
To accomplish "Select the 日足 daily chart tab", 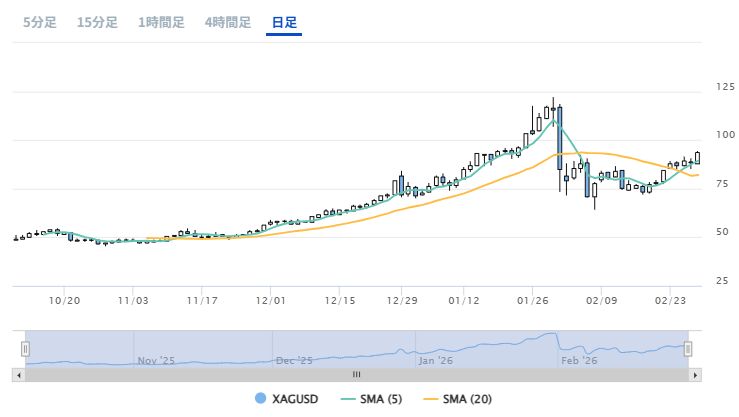I will coord(284,22).
